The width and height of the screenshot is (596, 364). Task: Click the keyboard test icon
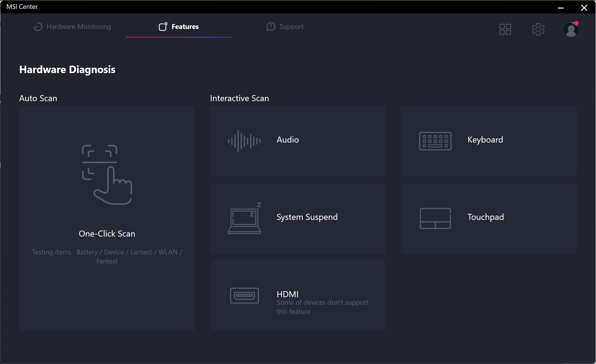point(435,141)
